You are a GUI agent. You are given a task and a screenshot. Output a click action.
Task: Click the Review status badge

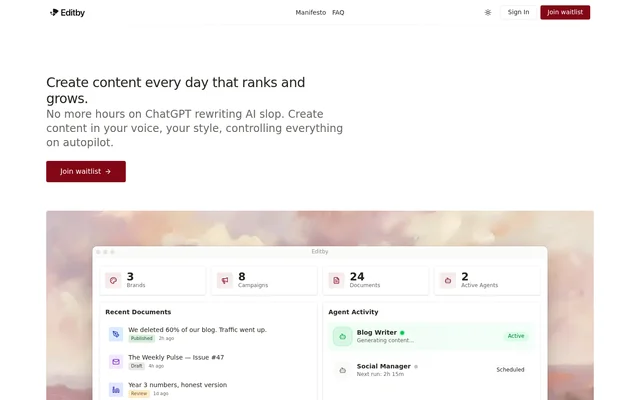pos(139,394)
